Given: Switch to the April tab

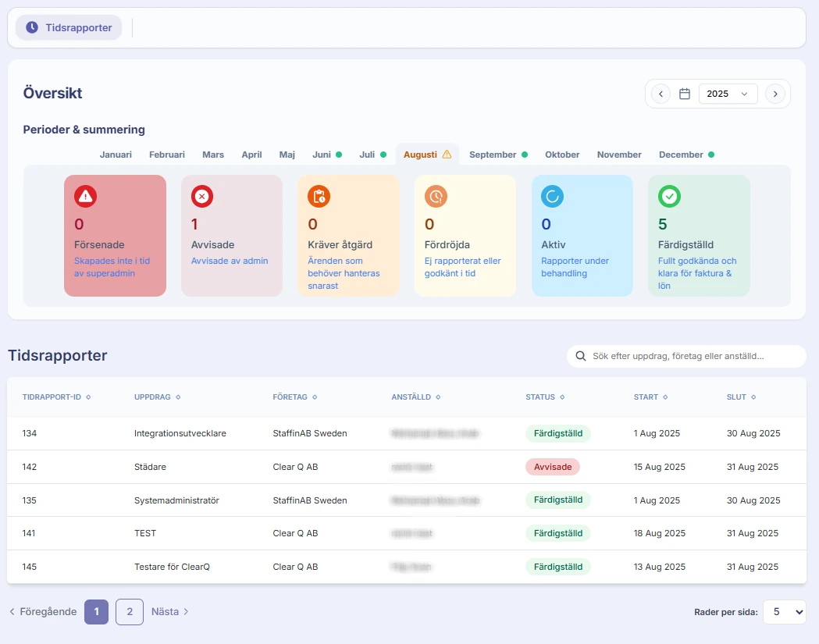Looking at the screenshot, I should [251, 155].
